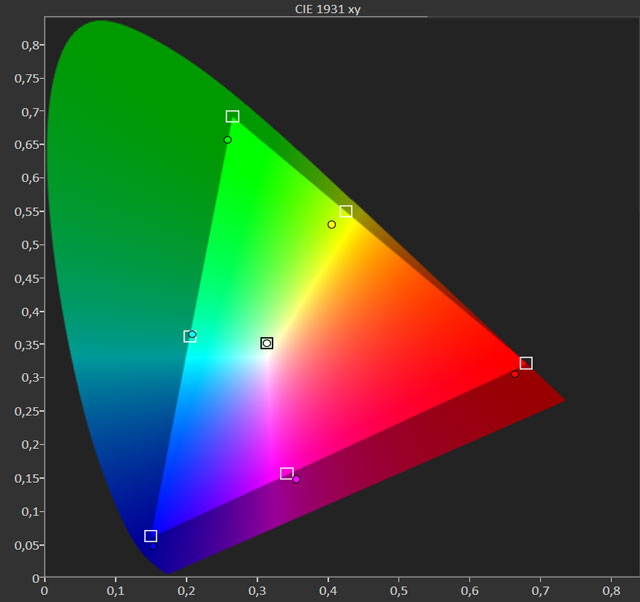
Task: Click the 0,5 label on x-axis
Action: (399, 591)
